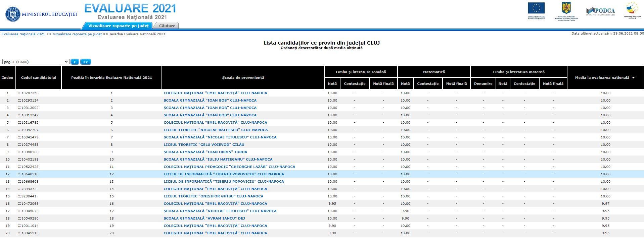644x246 pixels.
Task: Open school link in row with code CJ10668608
Action: pyautogui.click(x=224, y=181)
